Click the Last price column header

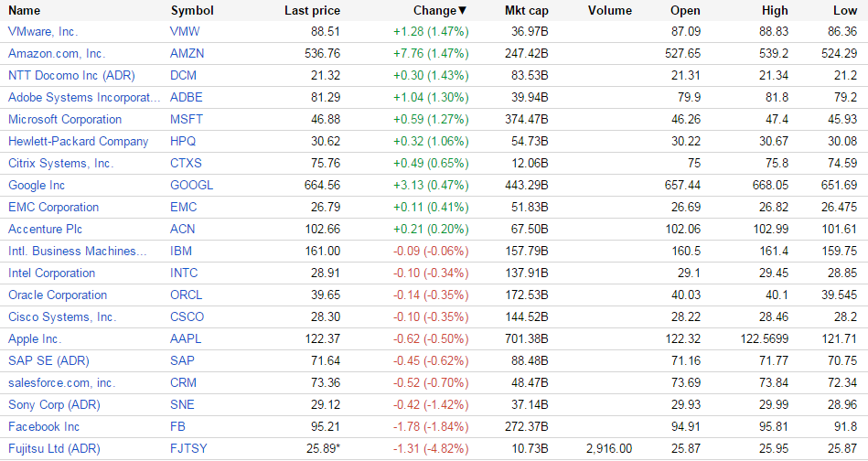pyautogui.click(x=312, y=10)
